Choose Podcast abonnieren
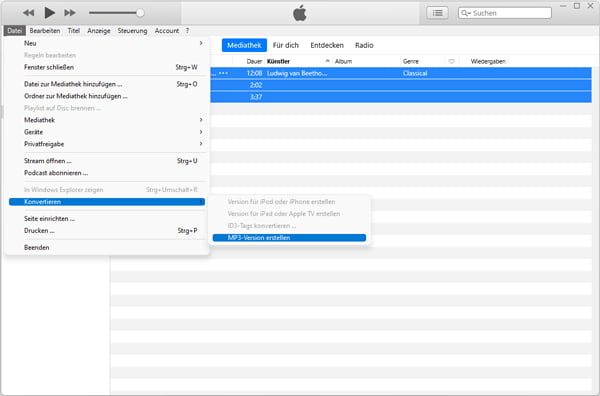 coord(107,173)
